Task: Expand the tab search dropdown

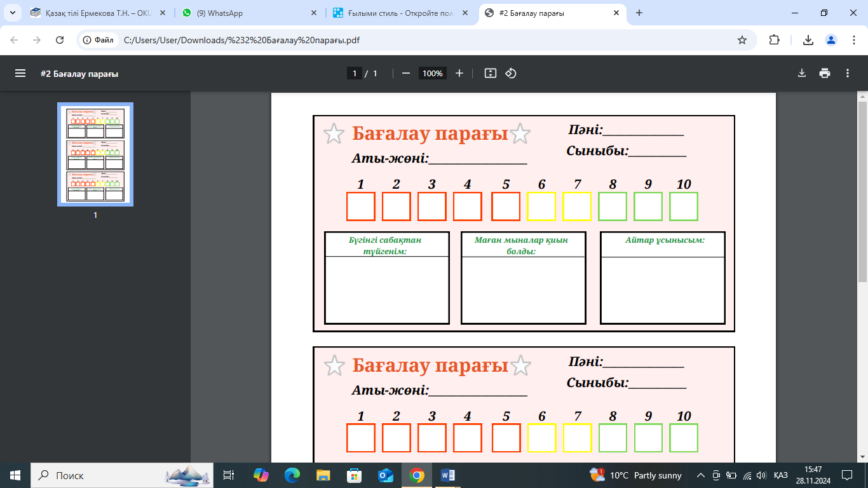Action: click(x=13, y=13)
